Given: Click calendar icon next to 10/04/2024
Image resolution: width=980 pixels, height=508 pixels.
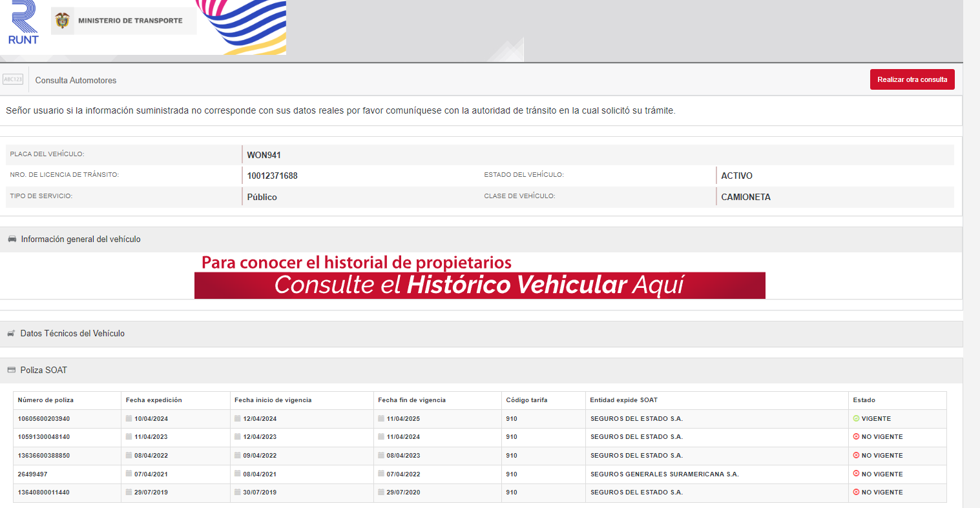Looking at the screenshot, I should 129,419.
